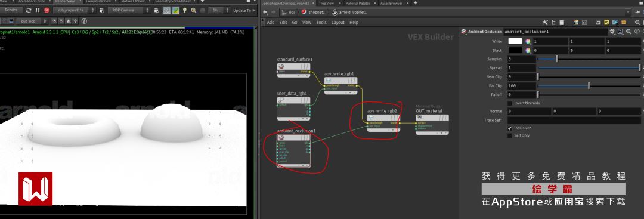Click the White color swatch
The height and width of the screenshot is (219, 644).
click(x=515, y=41)
